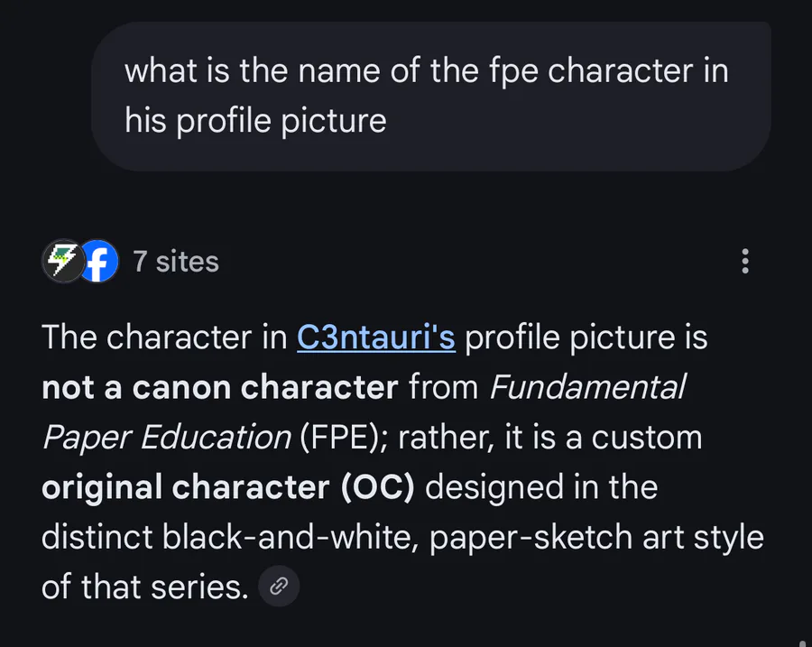Click the italic "Paper Education" text
This screenshot has height=647, width=812.
pos(166,438)
